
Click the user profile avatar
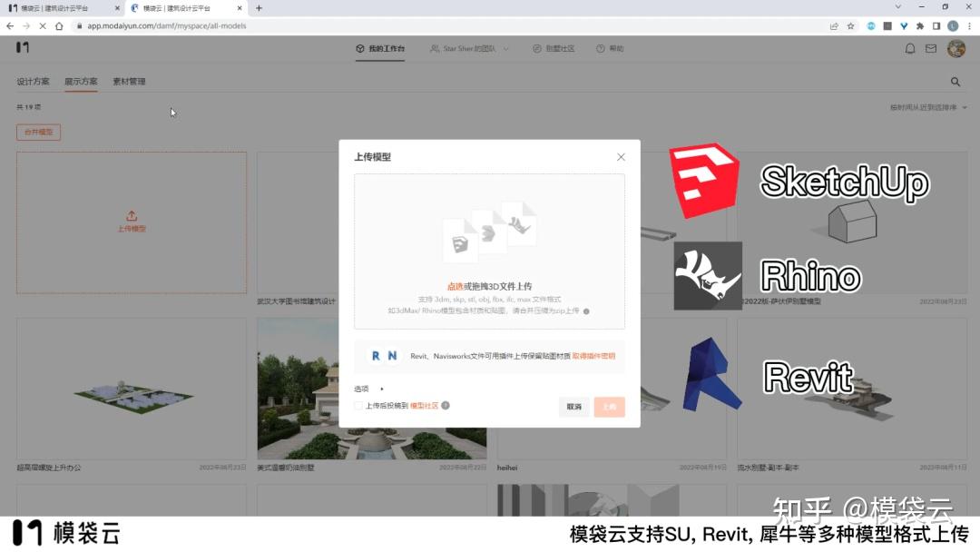point(956,48)
